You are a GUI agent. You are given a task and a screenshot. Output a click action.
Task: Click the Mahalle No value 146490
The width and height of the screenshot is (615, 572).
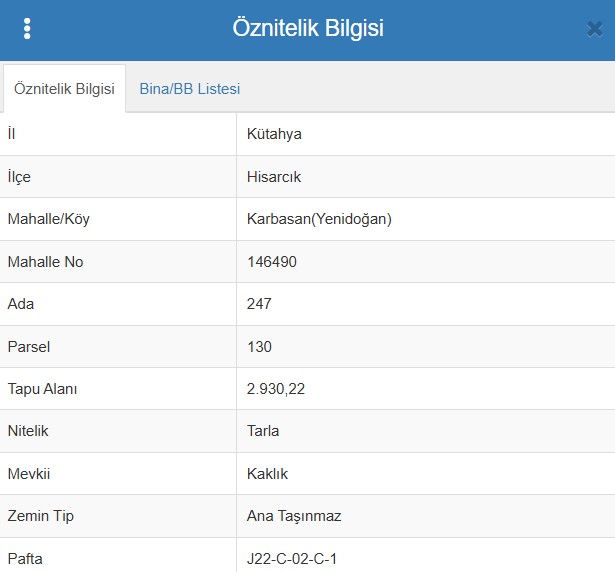272,262
